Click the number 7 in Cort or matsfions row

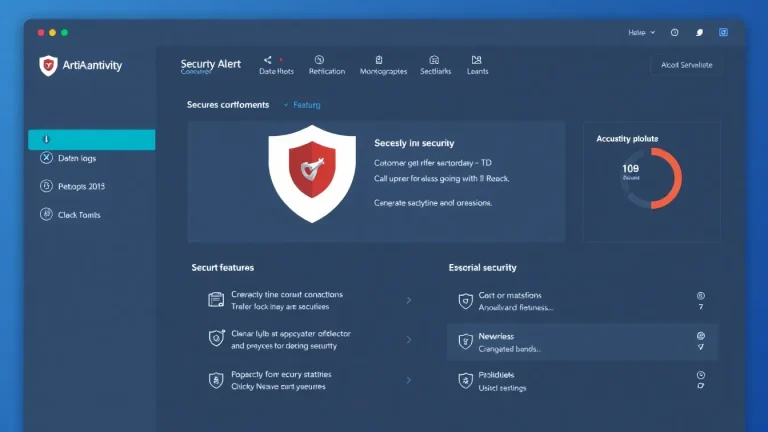[x=701, y=307]
